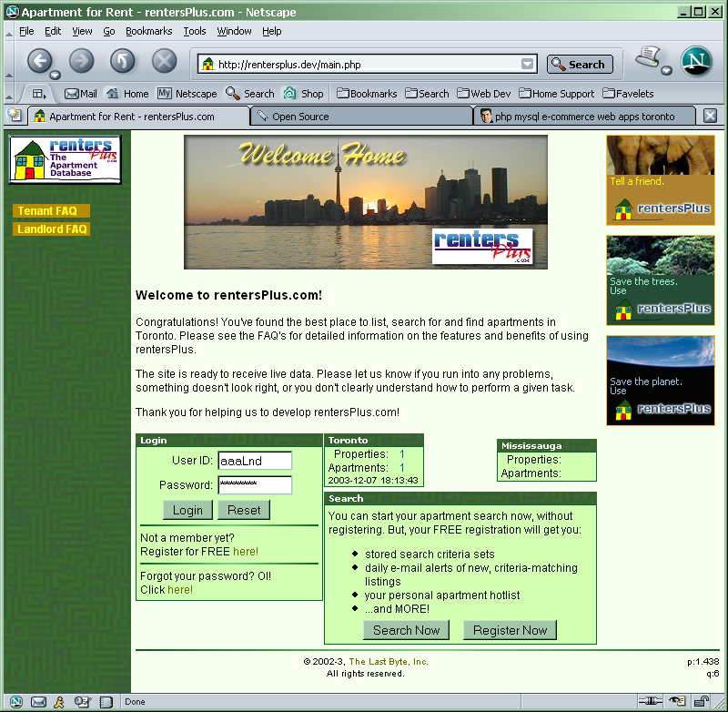Click the Password input field
The image size is (728, 712).
(255, 485)
